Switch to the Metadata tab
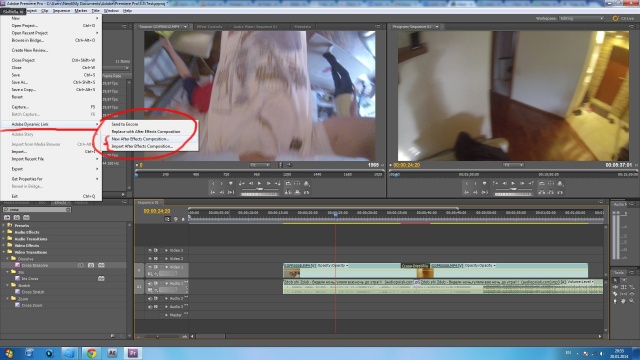 (302, 27)
